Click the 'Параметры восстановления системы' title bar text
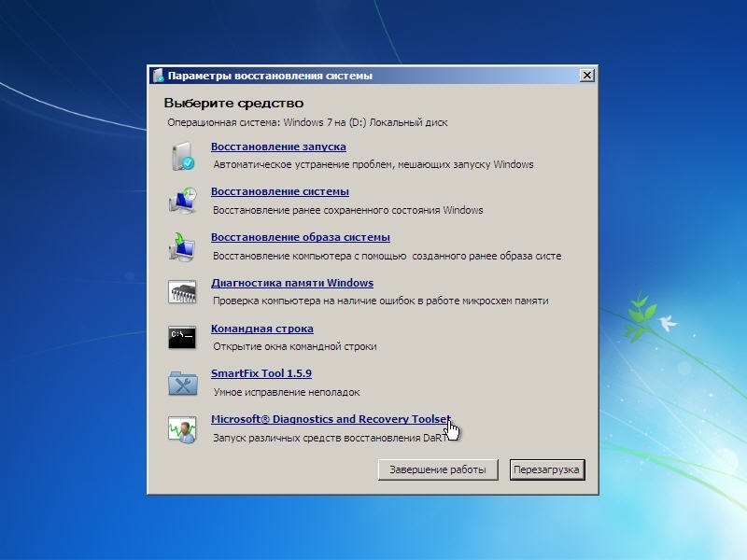Image resolution: width=747 pixels, height=560 pixels. [x=270, y=76]
